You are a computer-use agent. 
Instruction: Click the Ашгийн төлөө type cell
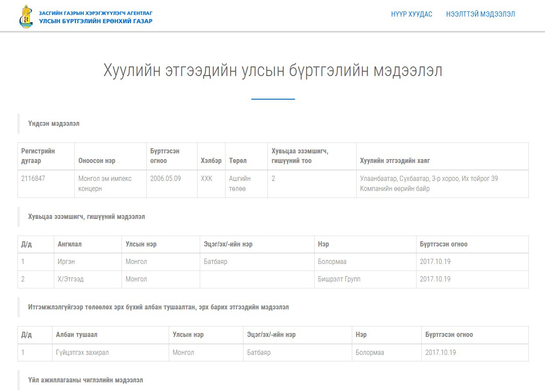(x=246, y=184)
